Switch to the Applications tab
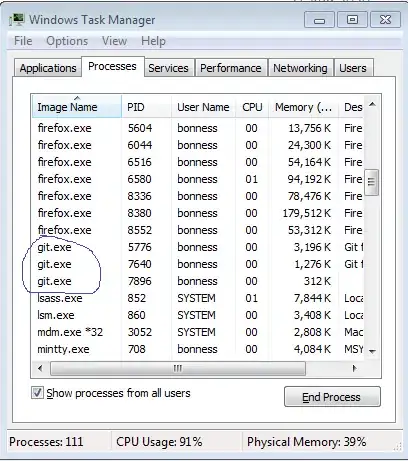The image size is (408, 461). tap(48, 68)
